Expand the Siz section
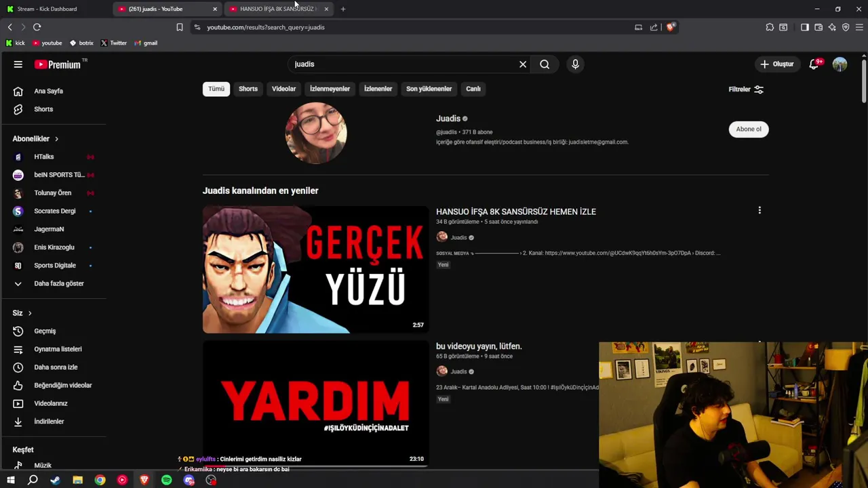This screenshot has height=488, width=868. (22, 312)
